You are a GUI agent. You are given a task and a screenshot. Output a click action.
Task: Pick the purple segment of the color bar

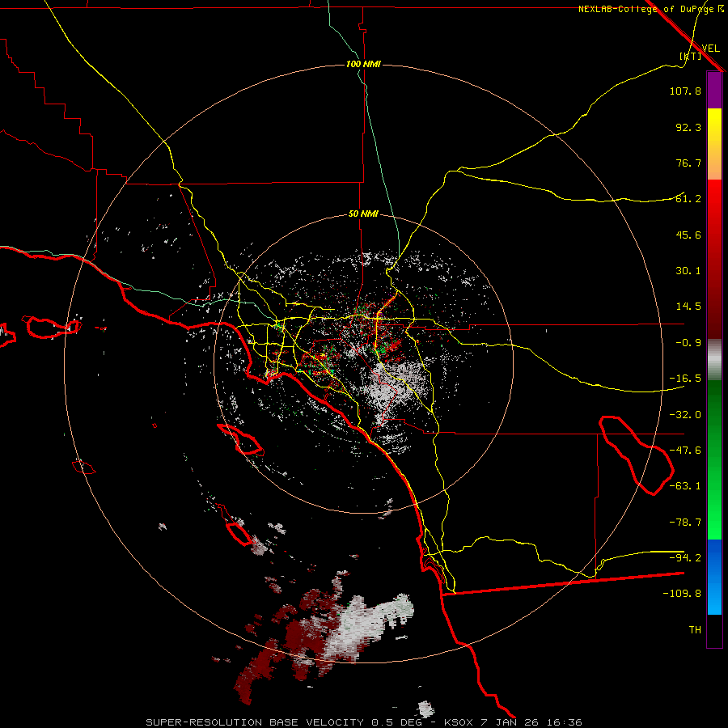coord(714,90)
